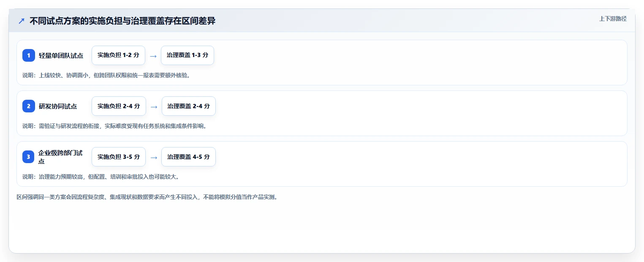Click the 上下游路径 label in the header

613,19
